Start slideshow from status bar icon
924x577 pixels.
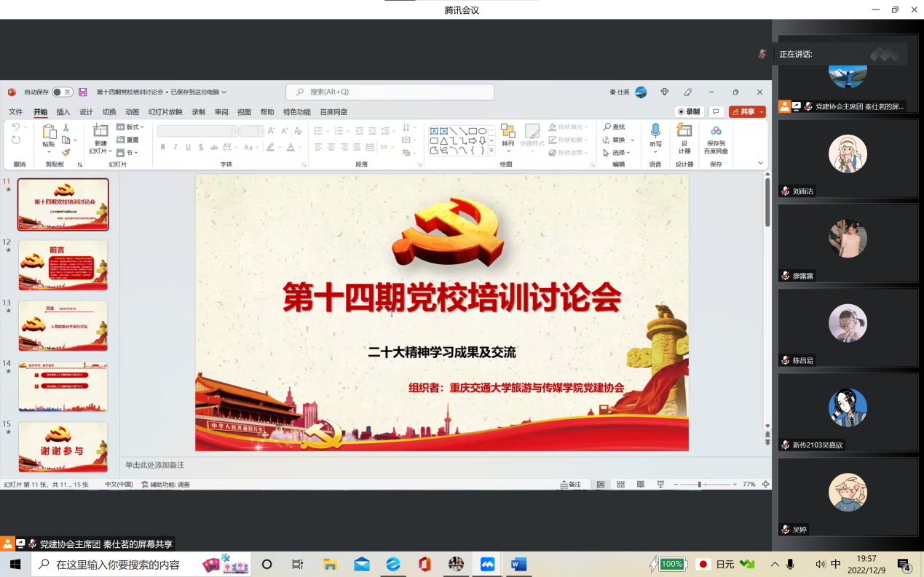[x=660, y=485]
